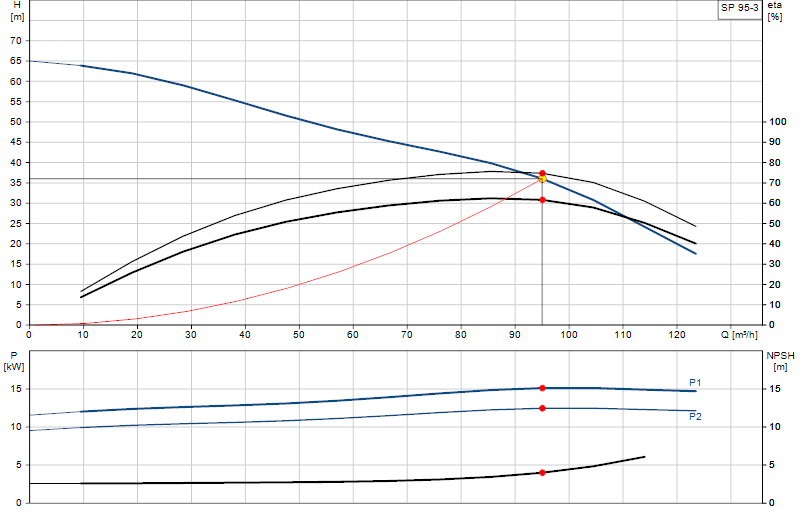The height and width of the screenshot is (520, 800).
Task: Click the NPSH [m] axis title
Action: [780, 361]
